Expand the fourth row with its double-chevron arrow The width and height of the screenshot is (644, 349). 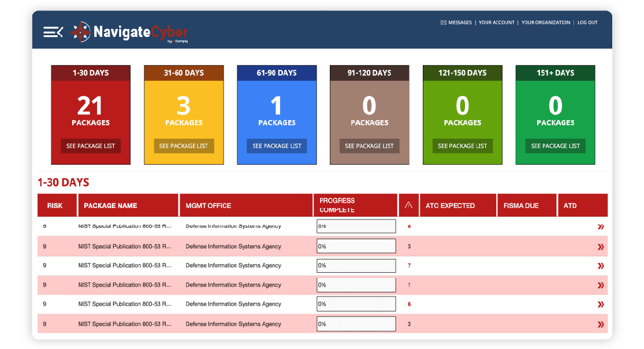[601, 285]
